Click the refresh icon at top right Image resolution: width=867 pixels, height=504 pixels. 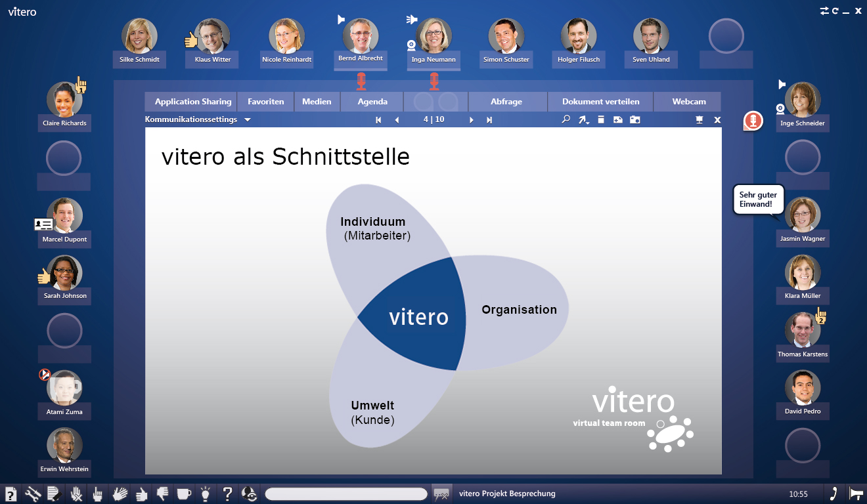coord(835,10)
